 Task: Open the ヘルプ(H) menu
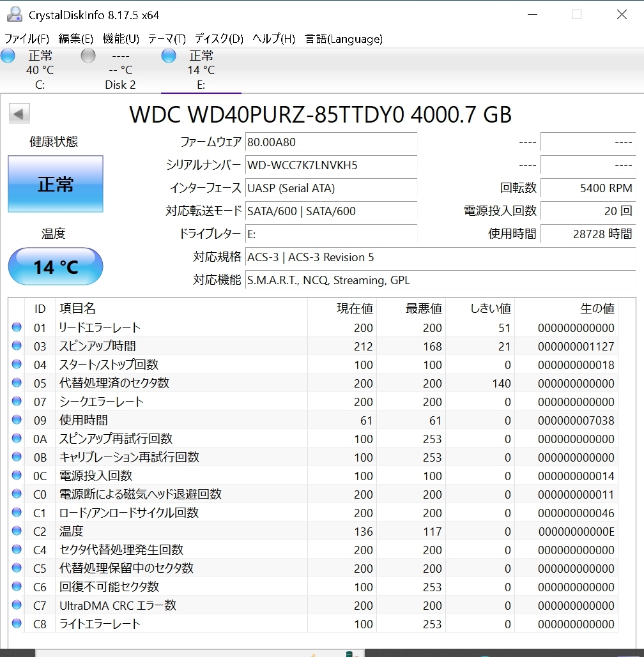(274, 39)
